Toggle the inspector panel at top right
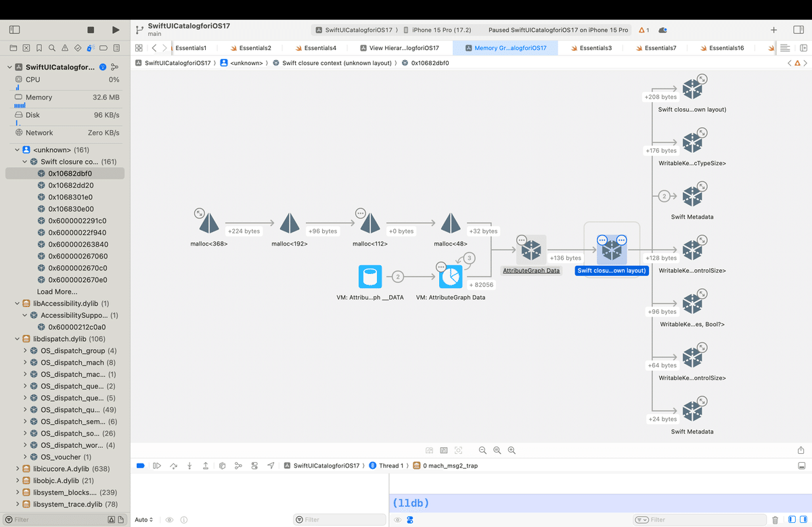 pyautogui.click(x=798, y=30)
